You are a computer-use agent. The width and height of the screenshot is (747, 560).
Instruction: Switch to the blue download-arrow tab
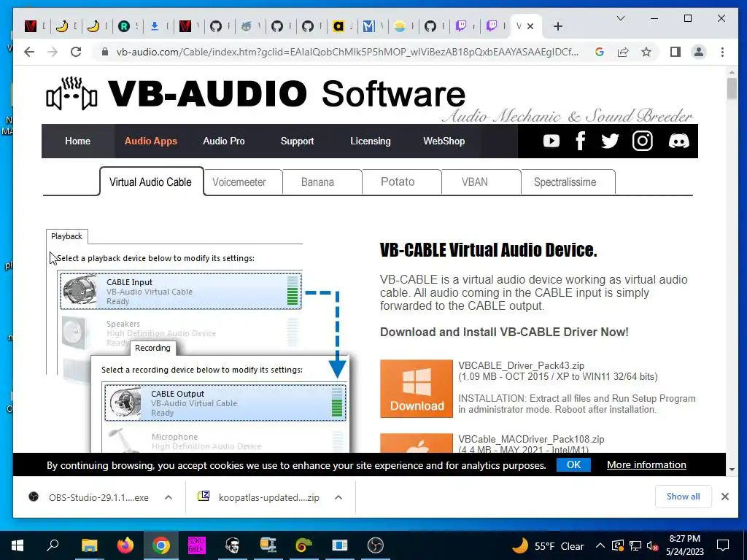(x=155, y=26)
